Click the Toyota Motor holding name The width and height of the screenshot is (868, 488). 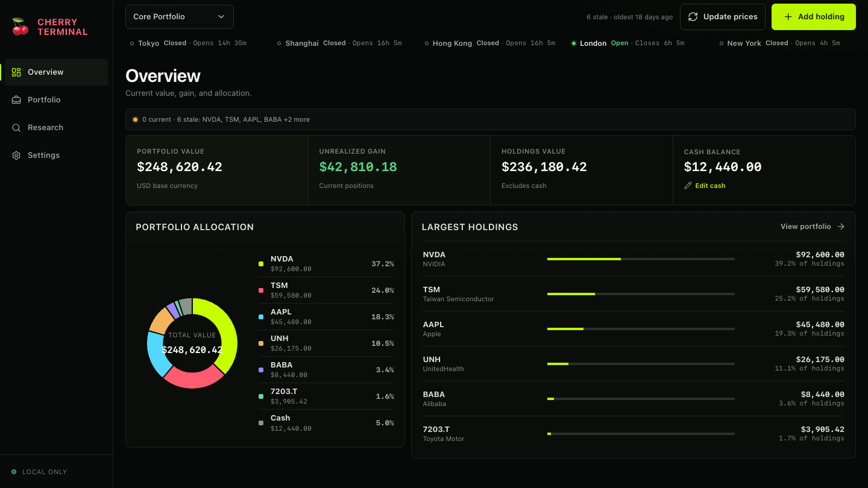click(444, 439)
